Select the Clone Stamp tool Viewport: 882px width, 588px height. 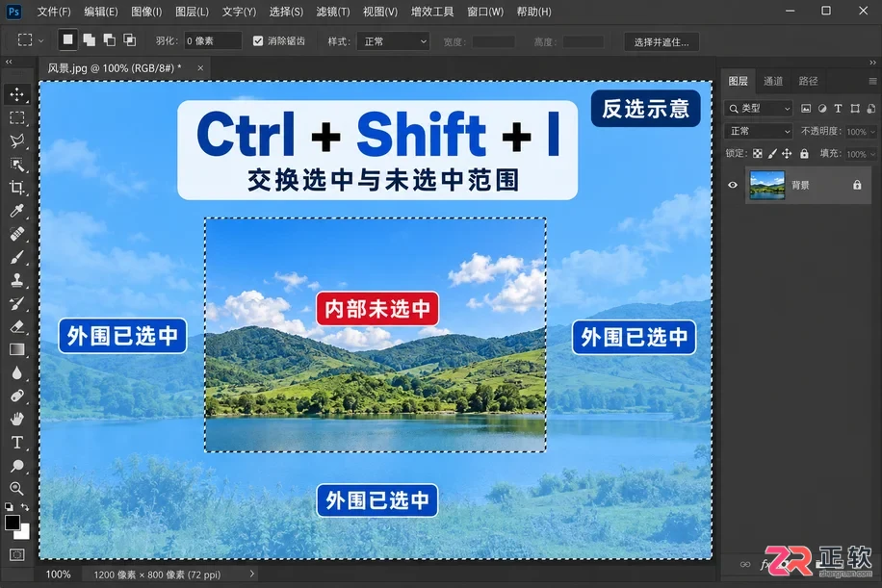tap(17, 280)
